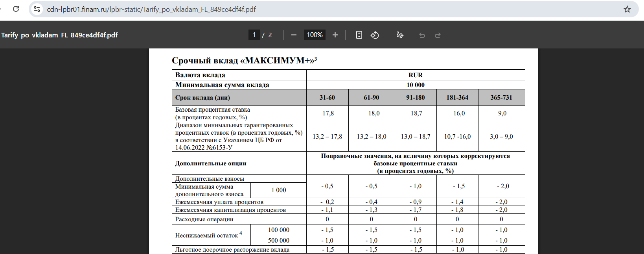The width and height of the screenshot is (644, 254).
Task: Zoom in the PDF with plus button
Action: click(x=335, y=35)
